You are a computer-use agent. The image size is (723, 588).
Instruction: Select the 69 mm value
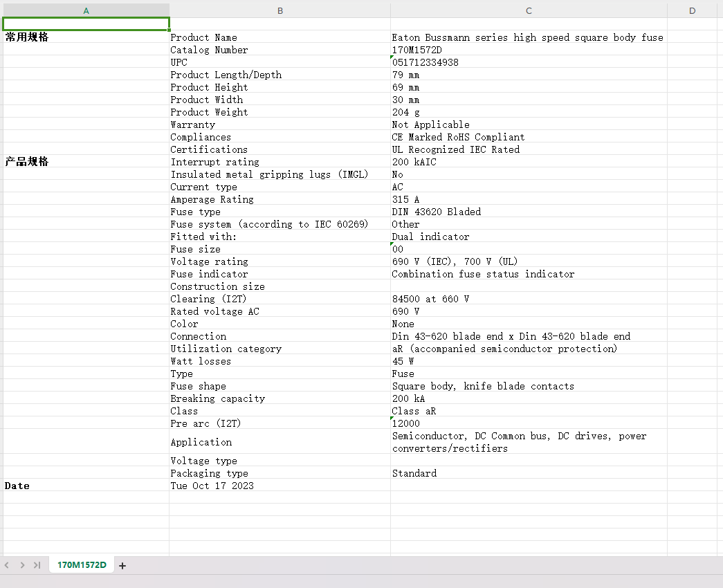[529, 86]
